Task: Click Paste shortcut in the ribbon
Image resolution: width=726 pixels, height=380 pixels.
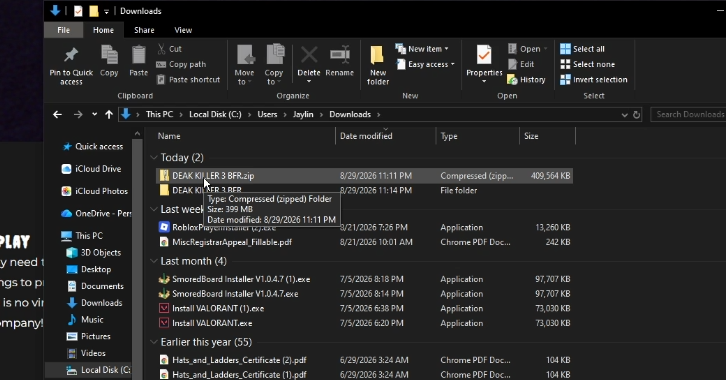Action: [188, 80]
